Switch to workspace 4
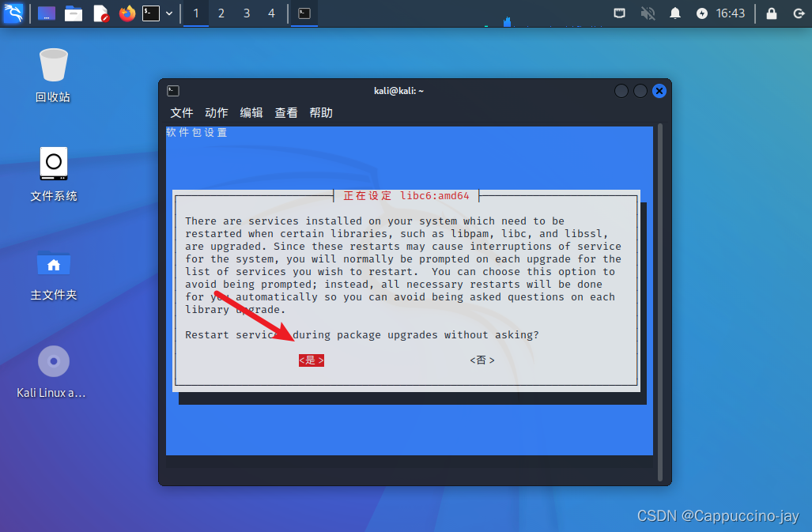The width and height of the screenshot is (812, 532). point(271,13)
